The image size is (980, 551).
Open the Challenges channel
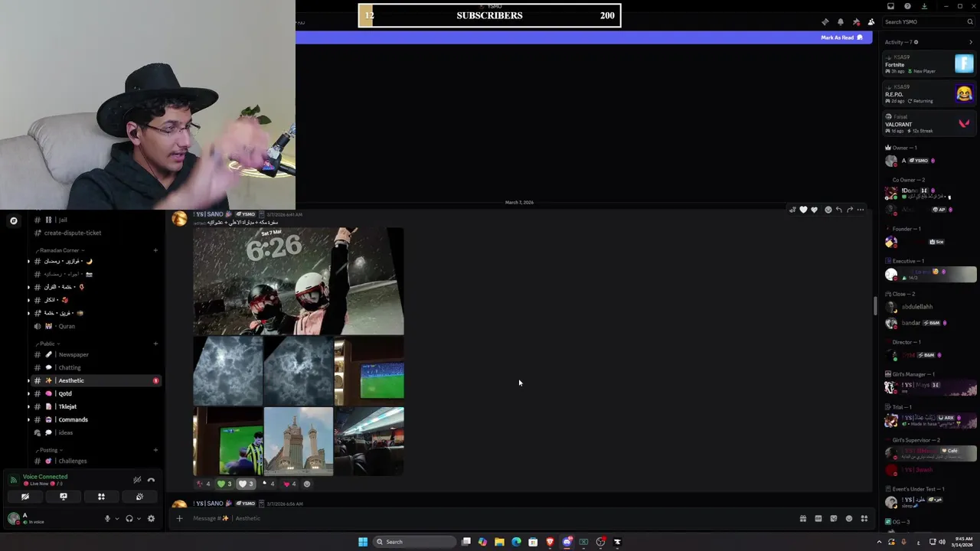click(x=95, y=461)
